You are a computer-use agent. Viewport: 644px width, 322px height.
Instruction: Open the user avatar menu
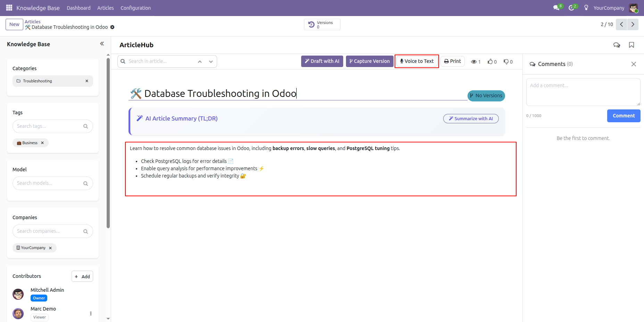point(633,8)
